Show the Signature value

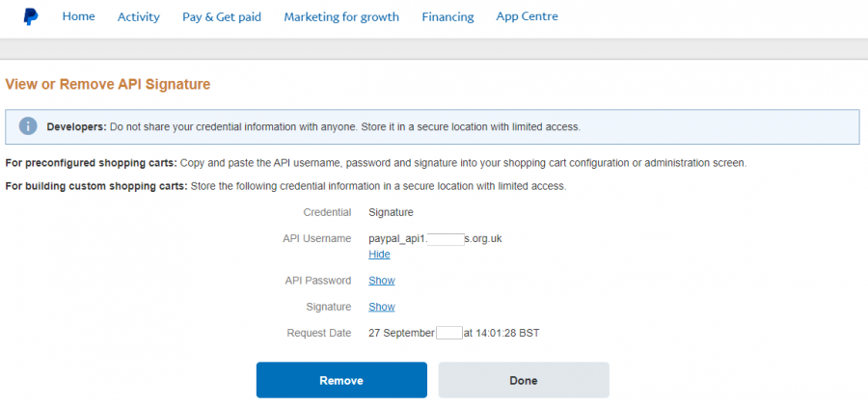tap(381, 307)
